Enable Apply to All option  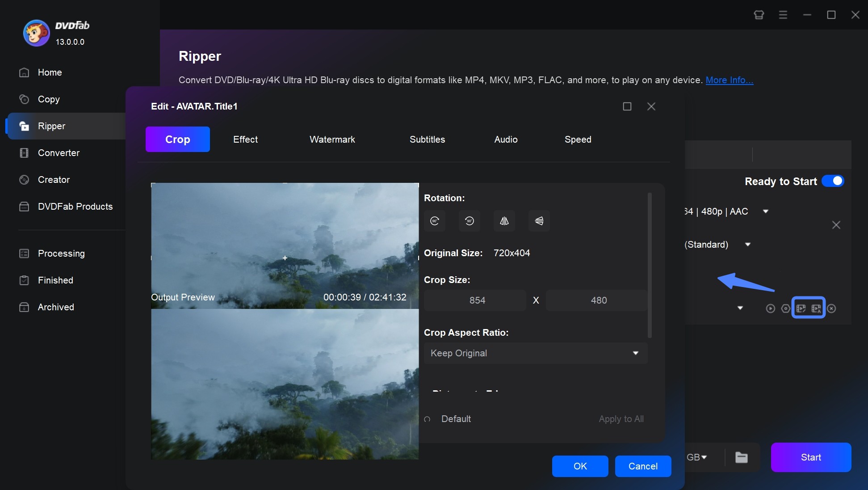[621, 418]
